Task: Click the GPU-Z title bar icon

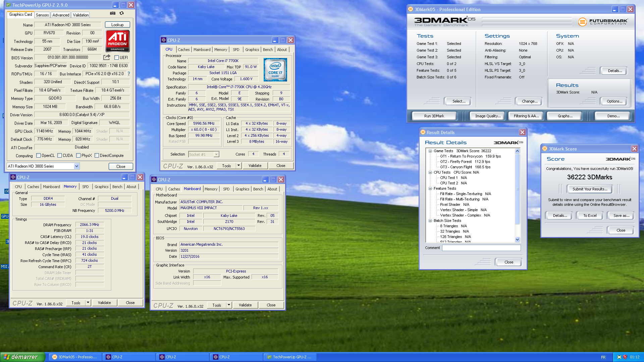Action: click(x=9, y=5)
